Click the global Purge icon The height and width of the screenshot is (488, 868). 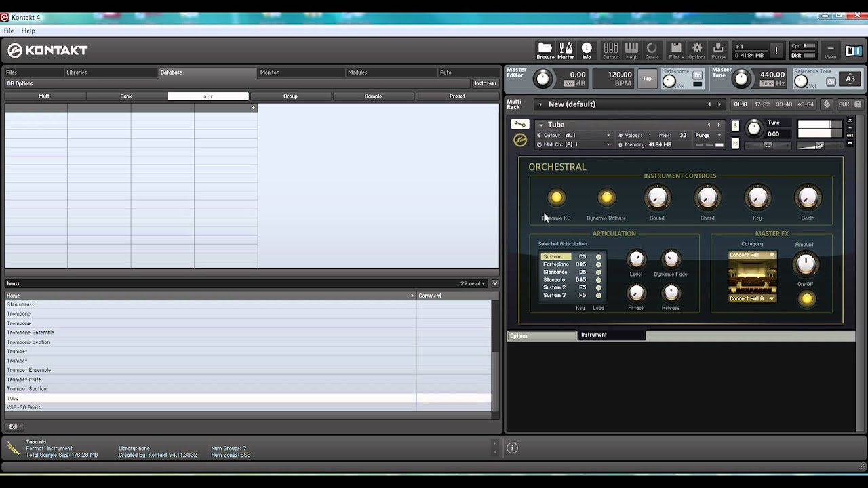click(x=718, y=50)
